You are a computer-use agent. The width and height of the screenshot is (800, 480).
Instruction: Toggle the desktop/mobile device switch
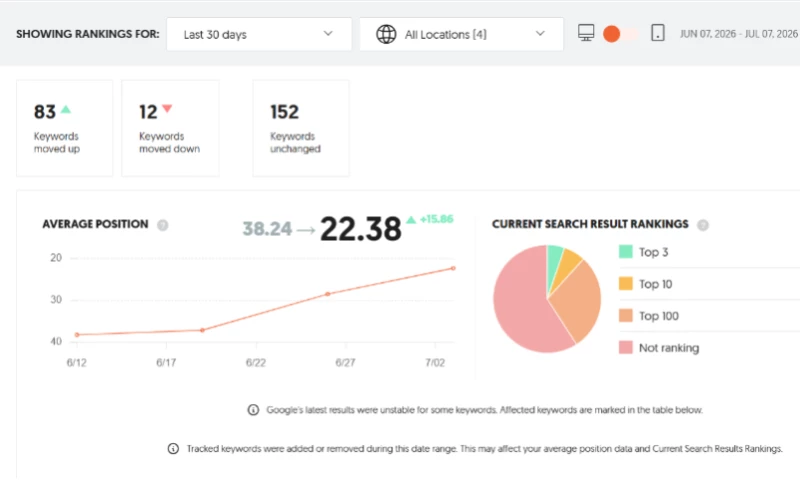[620, 34]
